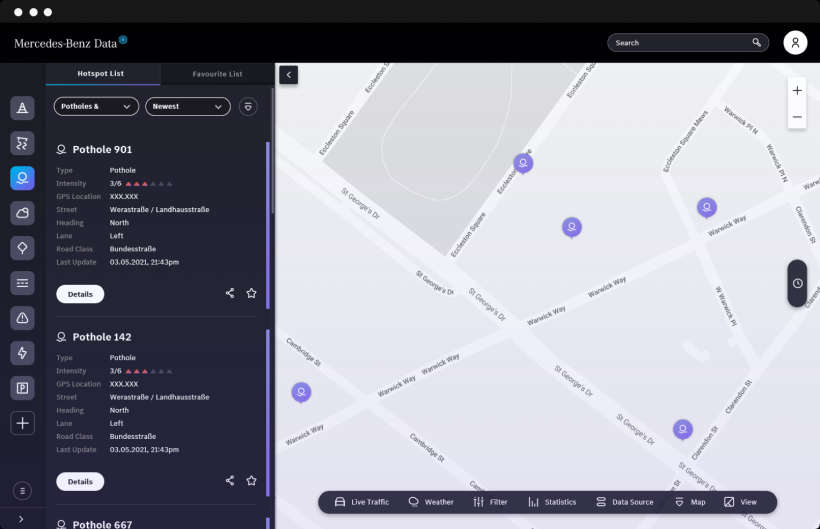Select the active hotspot pin sidebar icon
Image resolution: width=820 pixels, height=529 pixels.
click(x=22, y=178)
